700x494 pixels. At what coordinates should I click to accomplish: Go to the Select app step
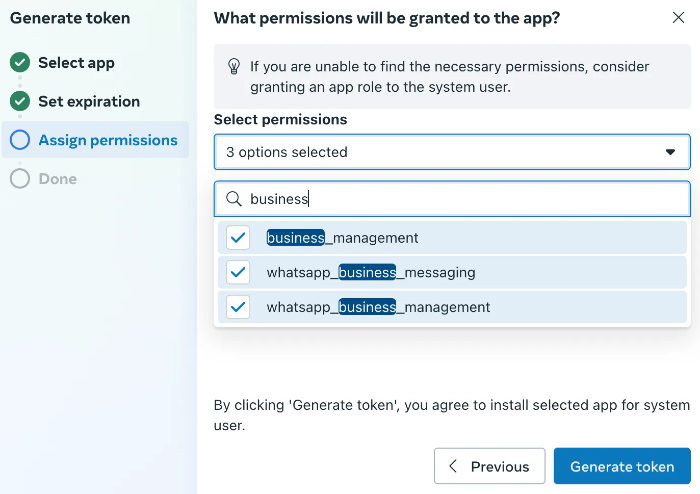tap(76, 63)
